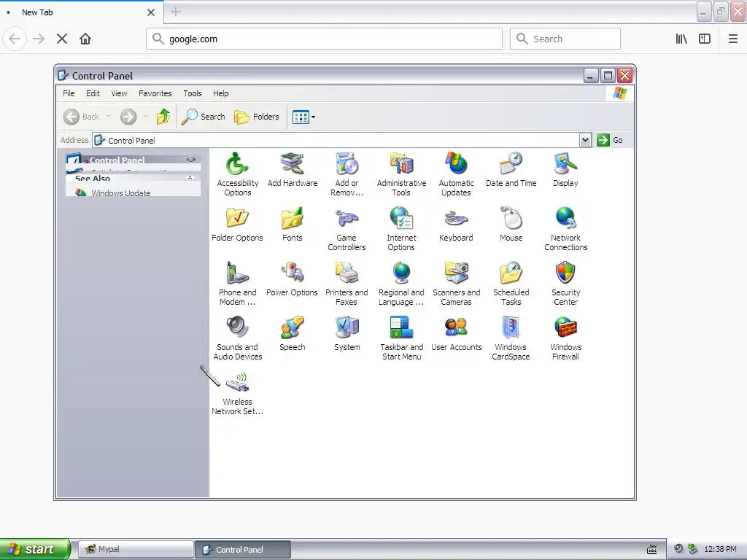The image size is (747, 560).
Task: Open the Help menu
Action: point(220,93)
